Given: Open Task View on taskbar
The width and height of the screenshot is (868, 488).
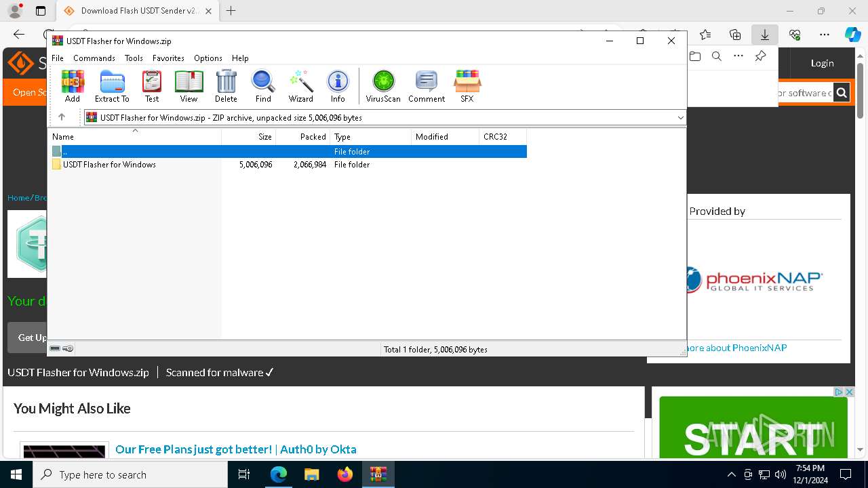Looking at the screenshot, I should coord(244,474).
